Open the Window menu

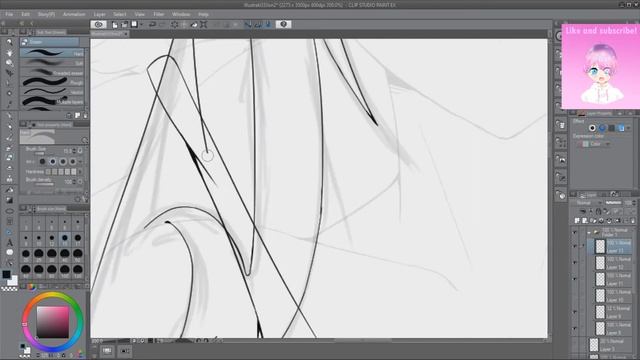(x=181, y=14)
